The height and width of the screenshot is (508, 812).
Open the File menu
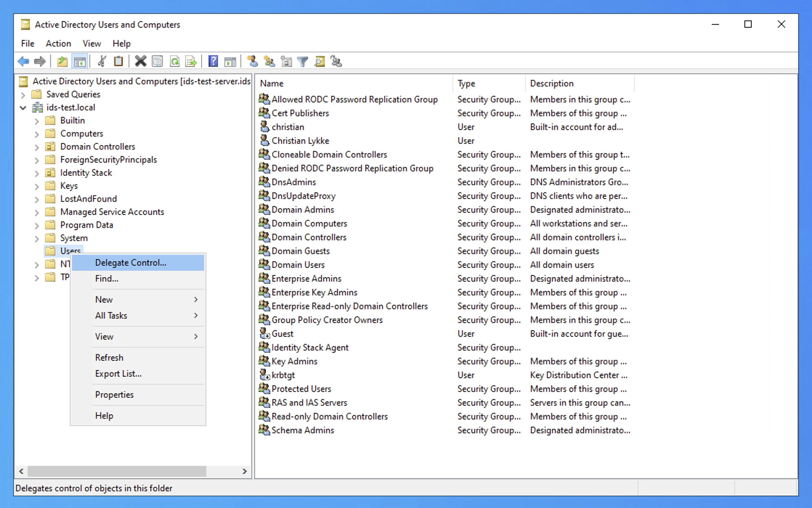pyautogui.click(x=28, y=43)
